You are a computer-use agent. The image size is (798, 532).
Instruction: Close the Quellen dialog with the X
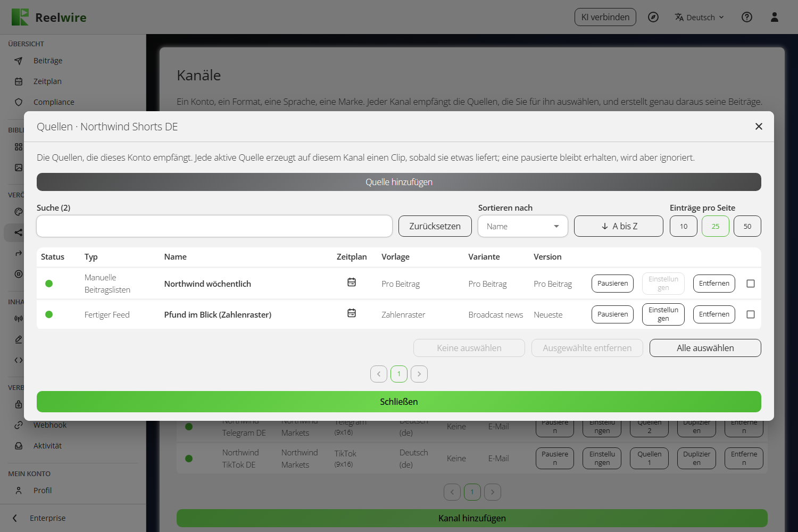tap(759, 126)
